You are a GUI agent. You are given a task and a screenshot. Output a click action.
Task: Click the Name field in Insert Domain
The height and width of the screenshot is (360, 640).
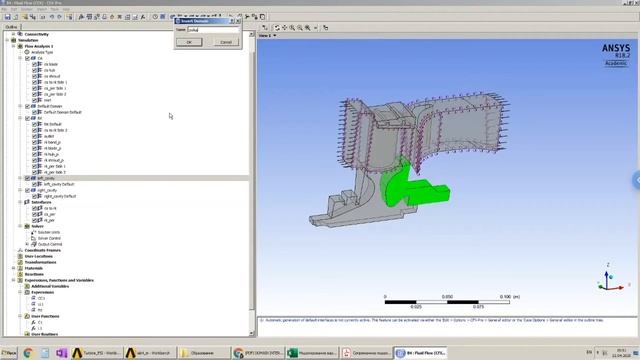click(213, 30)
